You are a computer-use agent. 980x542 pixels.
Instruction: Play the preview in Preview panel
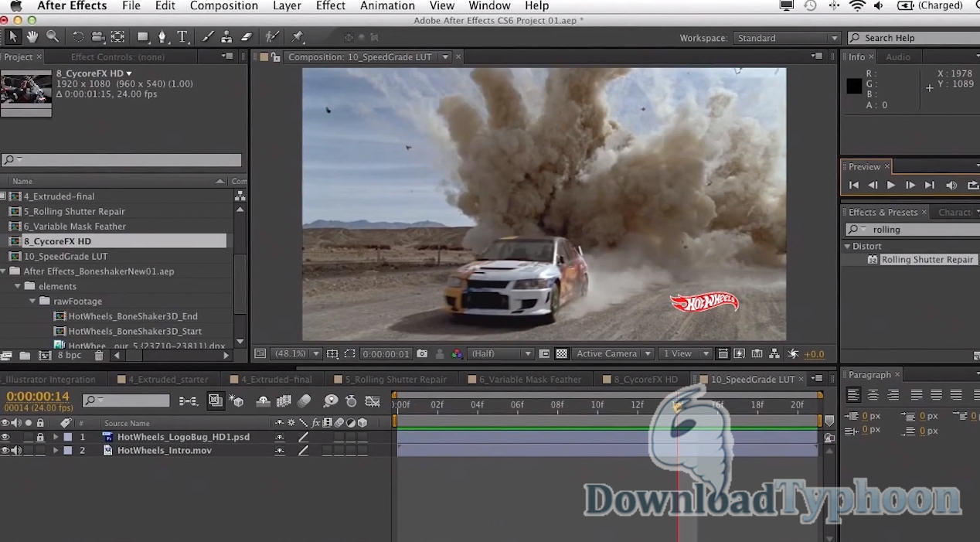(x=891, y=185)
